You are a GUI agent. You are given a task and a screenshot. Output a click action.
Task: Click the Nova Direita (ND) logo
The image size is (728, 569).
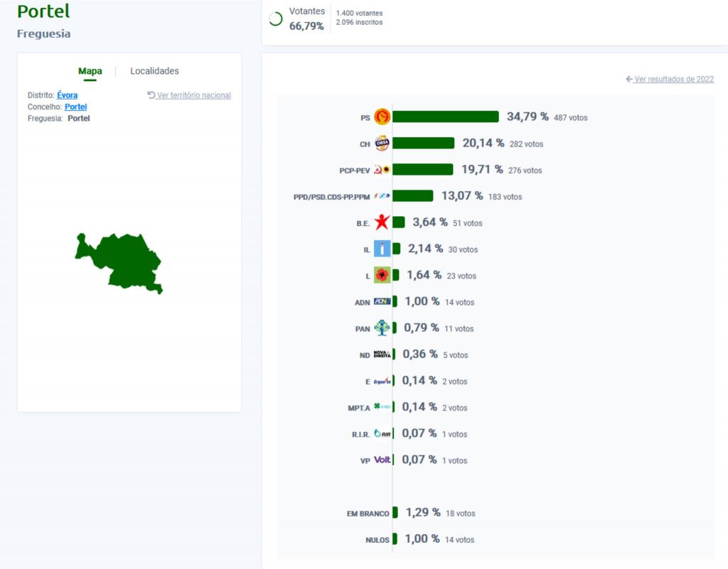click(382, 354)
